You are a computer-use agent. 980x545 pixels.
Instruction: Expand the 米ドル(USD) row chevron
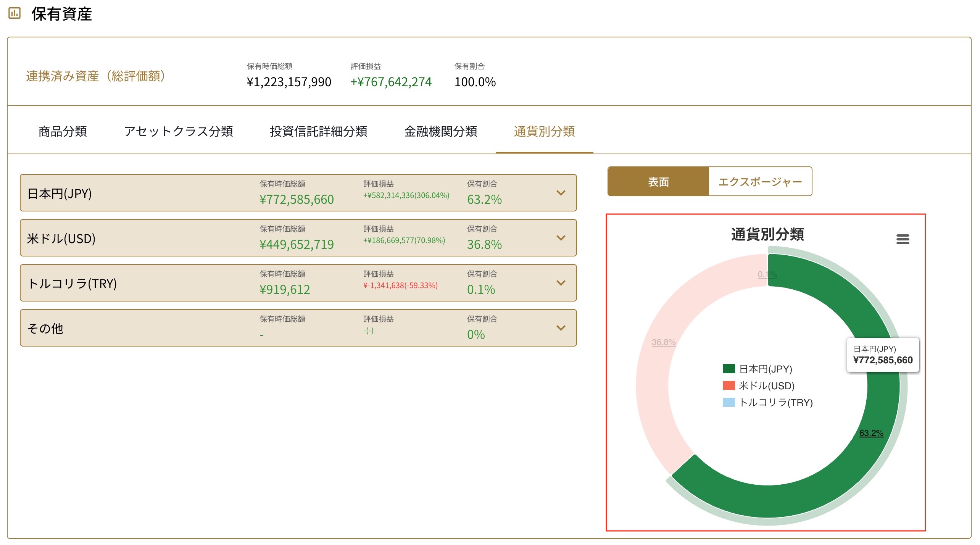(561, 238)
